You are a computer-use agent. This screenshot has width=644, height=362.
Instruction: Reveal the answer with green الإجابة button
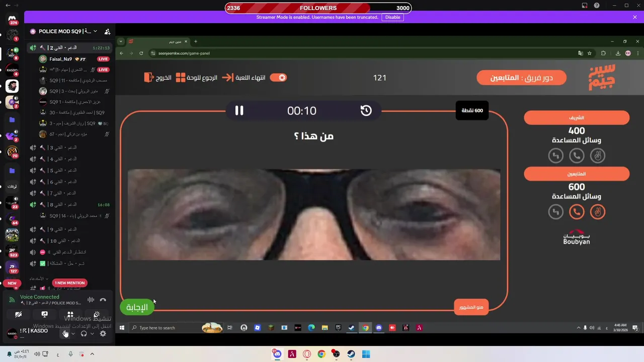click(x=137, y=307)
